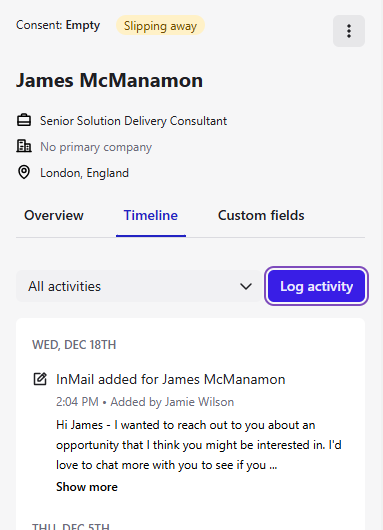383x530 pixels.
Task: Expand the All activities chevron arrow
Action: tap(246, 286)
